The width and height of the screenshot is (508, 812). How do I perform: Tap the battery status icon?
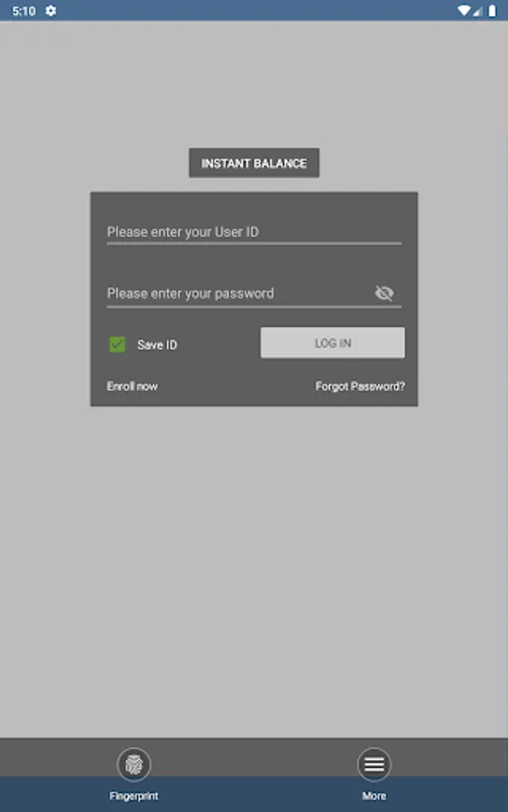pyautogui.click(x=493, y=11)
